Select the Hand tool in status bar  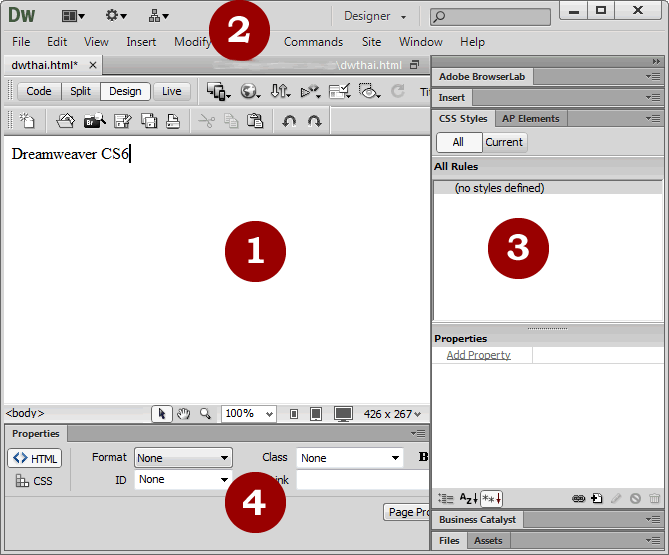183,414
